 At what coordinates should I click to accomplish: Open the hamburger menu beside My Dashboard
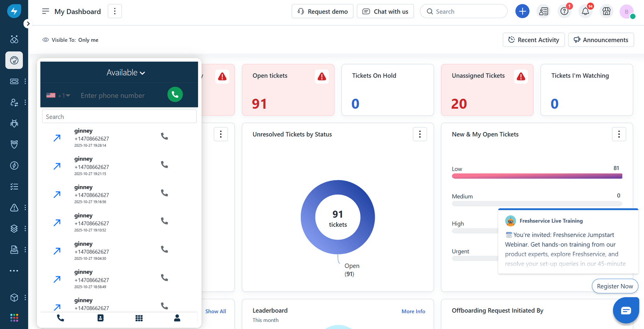coord(46,11)
